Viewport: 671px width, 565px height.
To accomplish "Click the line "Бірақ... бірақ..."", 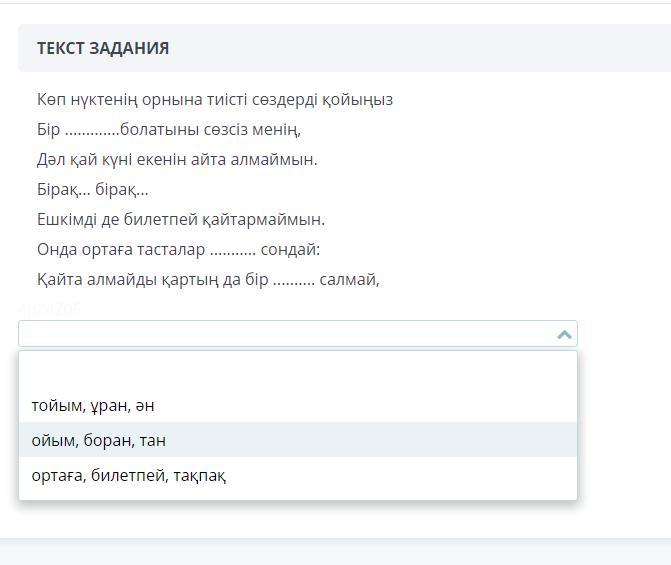I will (93, 189).
